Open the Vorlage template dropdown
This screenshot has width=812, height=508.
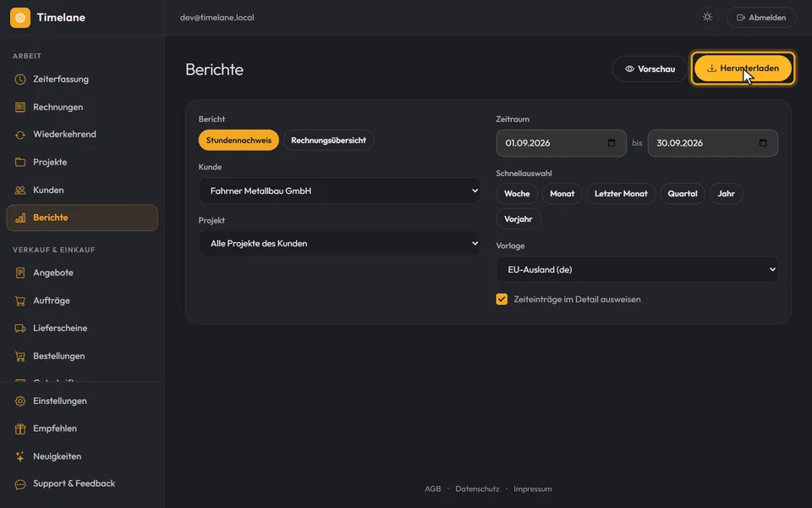pos(637,269)
